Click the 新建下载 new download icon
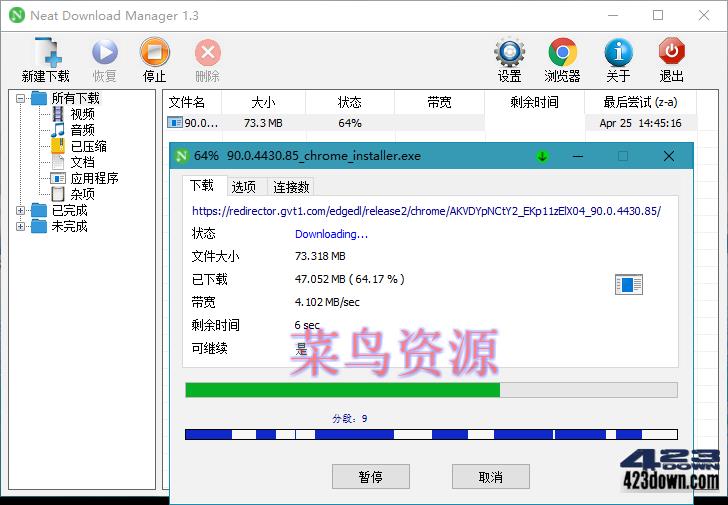The image size is (728, 505). click(47, 52)
